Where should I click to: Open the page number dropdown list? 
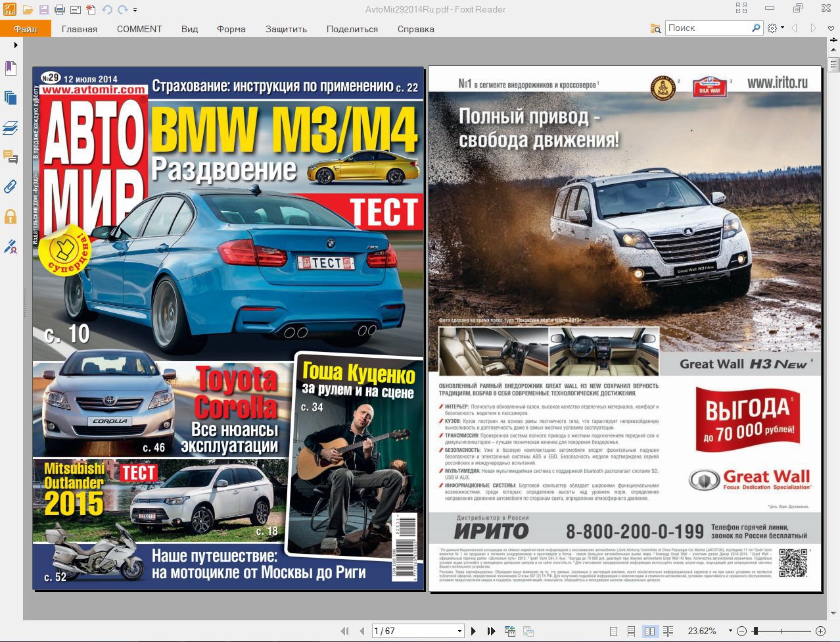(459, 631)
